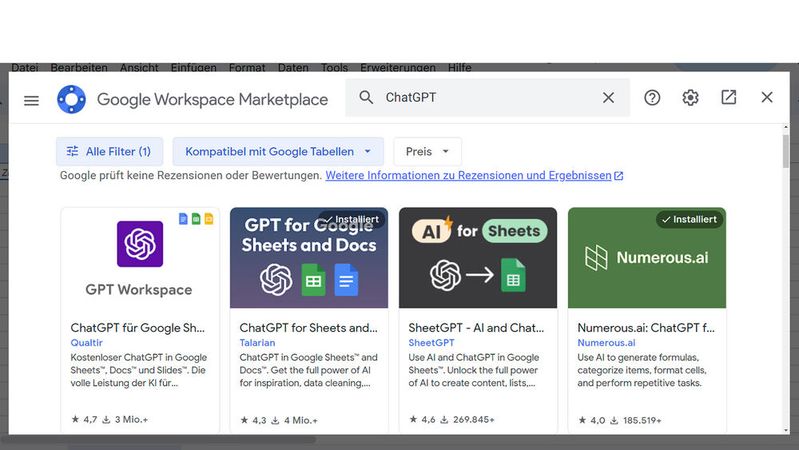Open the Qualtir developer link

pos(87,342)
